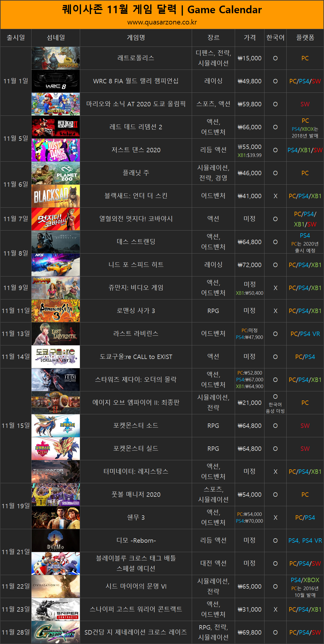Select the title 레드 데드 리뎀션 2
324x644 pixels.
(136, 127)
